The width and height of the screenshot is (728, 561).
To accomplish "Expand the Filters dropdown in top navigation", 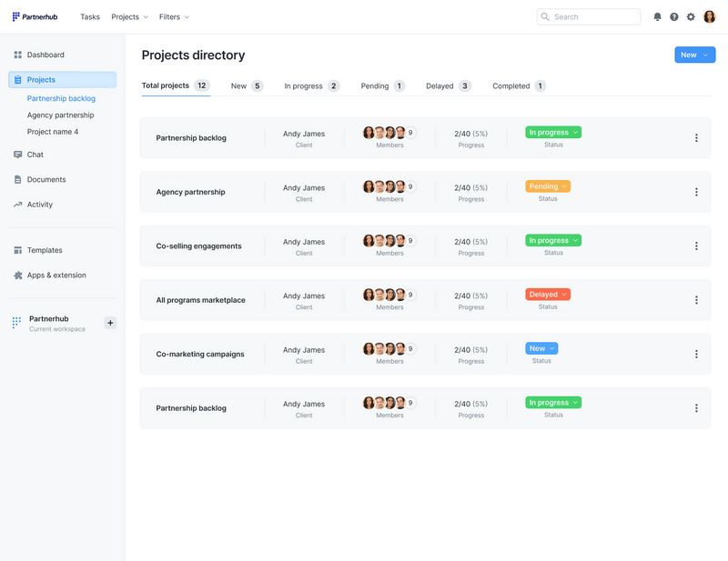I will click(174, 17).
